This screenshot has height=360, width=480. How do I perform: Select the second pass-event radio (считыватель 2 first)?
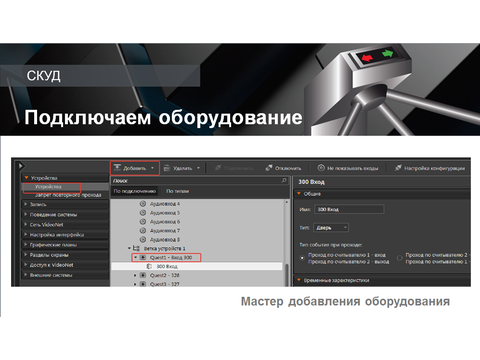tap(399, 258)
